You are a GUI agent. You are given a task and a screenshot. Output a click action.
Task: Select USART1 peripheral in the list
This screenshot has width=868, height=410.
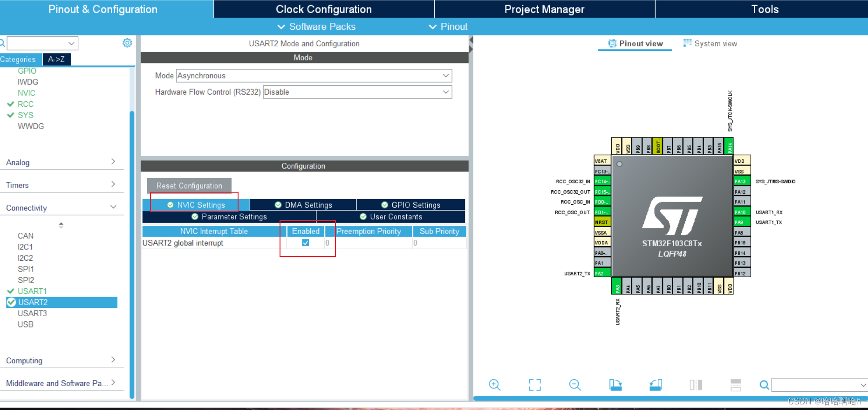pos(32,291)
